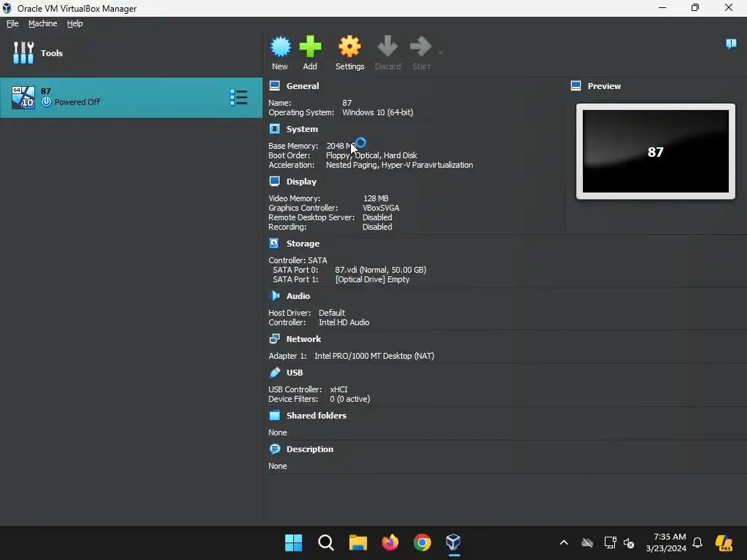Click the 'Nested Paging, Hyper-V Paravirtualization' value
The image size is (747, 560).
(x=399, y=165)
